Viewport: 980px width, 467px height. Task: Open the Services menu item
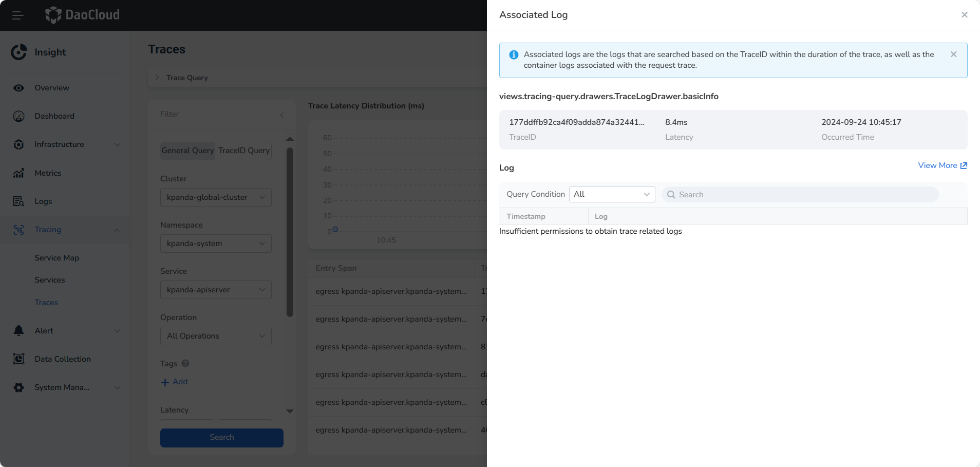pyautogui.click(x=50, y=280)
